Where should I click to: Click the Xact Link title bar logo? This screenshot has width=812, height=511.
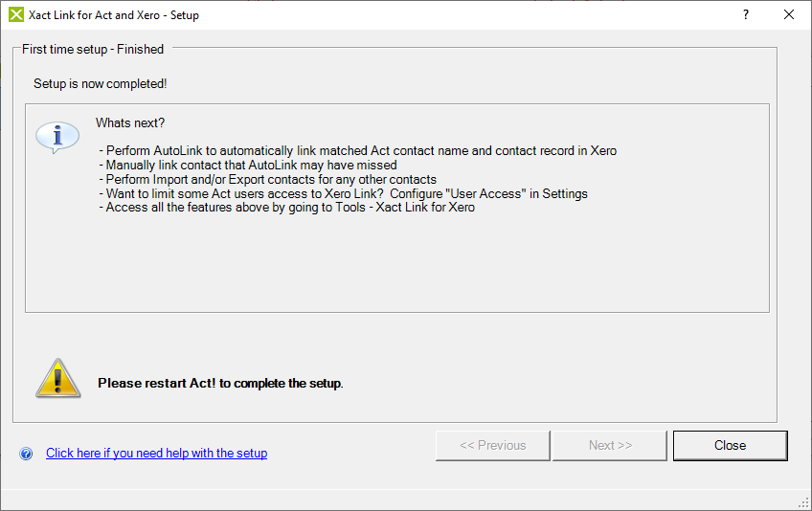coord(16,14)
